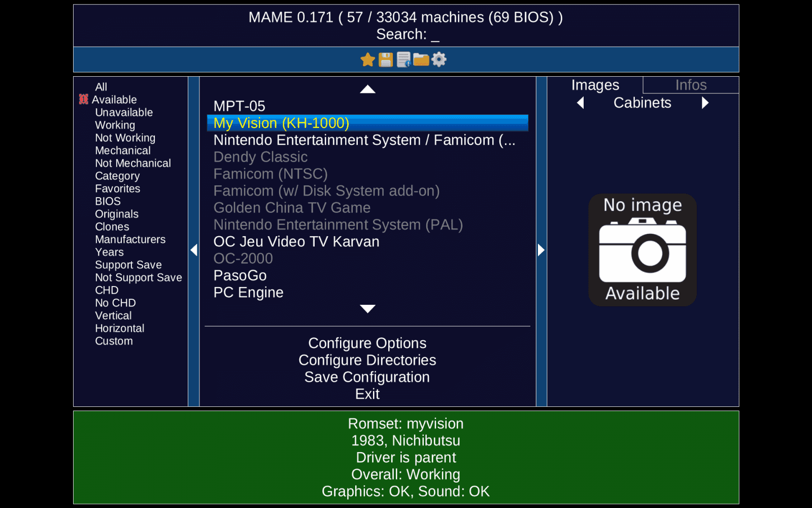Click Save Configuration
The width and height of the screenshot is (812, 508).
point(367,377)
